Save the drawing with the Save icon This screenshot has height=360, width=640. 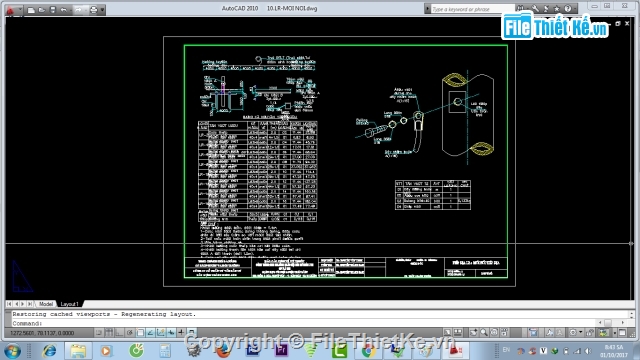53,10
